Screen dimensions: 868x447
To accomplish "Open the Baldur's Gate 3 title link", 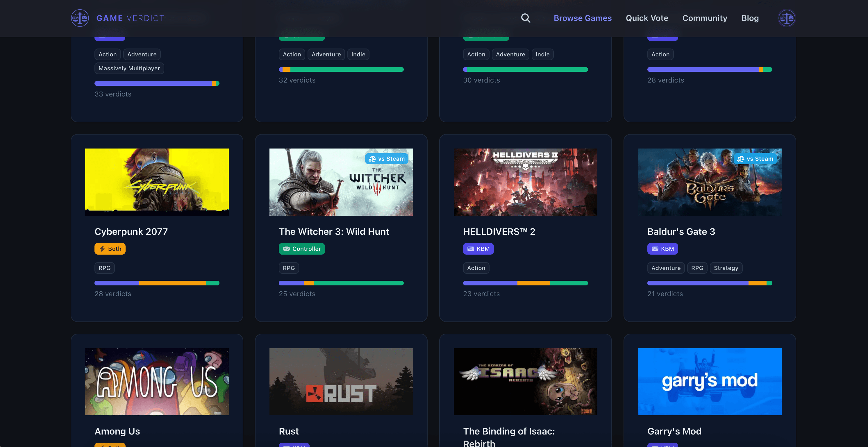I will 681,231.
